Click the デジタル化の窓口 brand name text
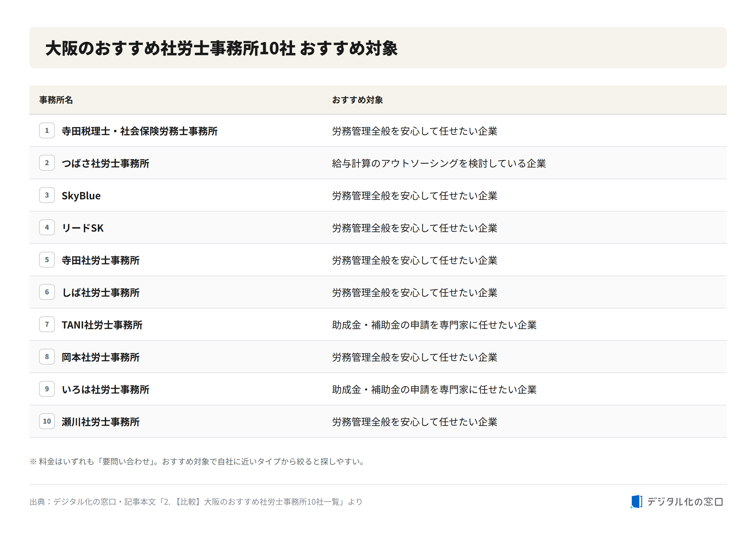Screen dimensions: 756x537 point(685,502)
